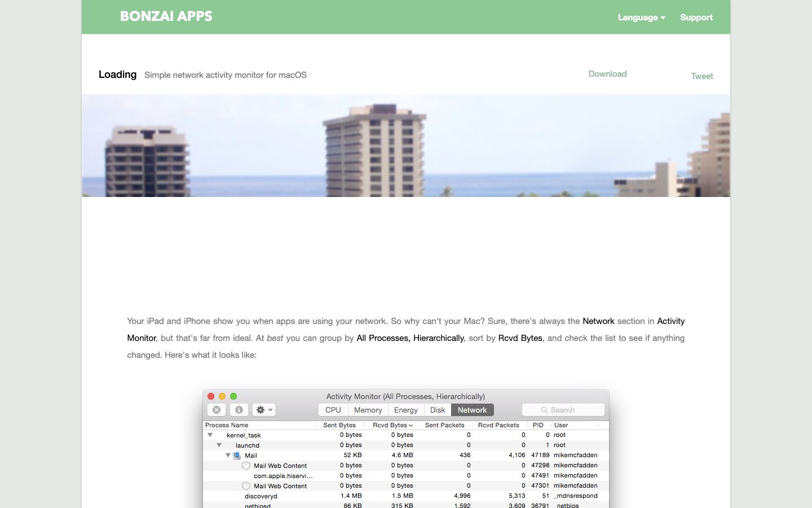Click the Mail app icon in process list
This screenshot has width=812, height=508.
[x=237, y=456]
